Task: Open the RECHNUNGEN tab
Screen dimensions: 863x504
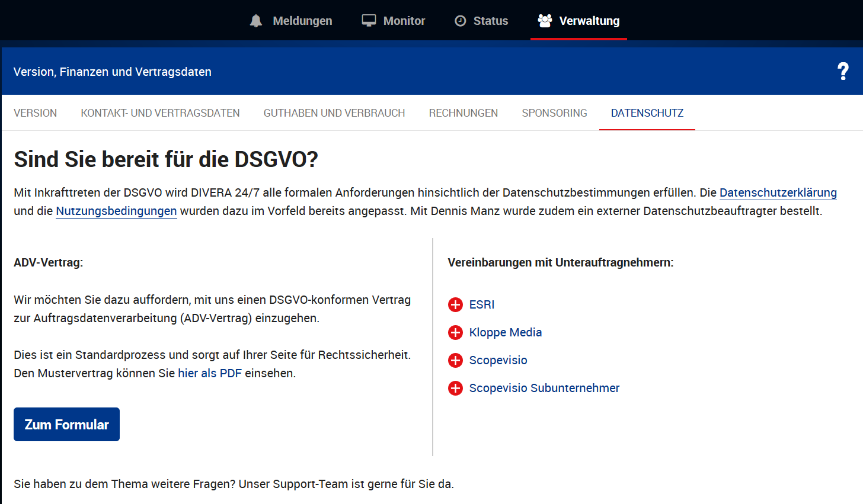Action: tap(464, 113)
